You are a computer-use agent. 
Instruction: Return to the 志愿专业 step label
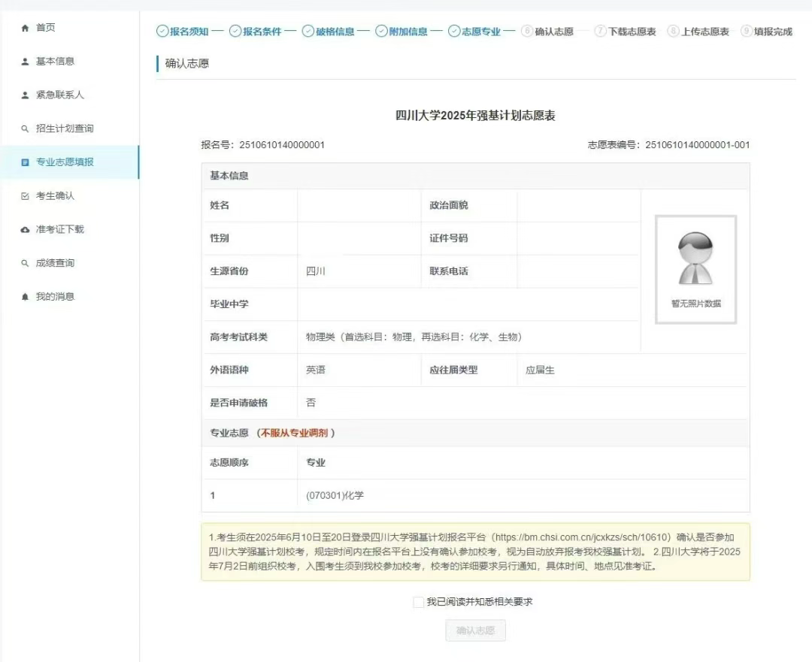click(481, 32)
